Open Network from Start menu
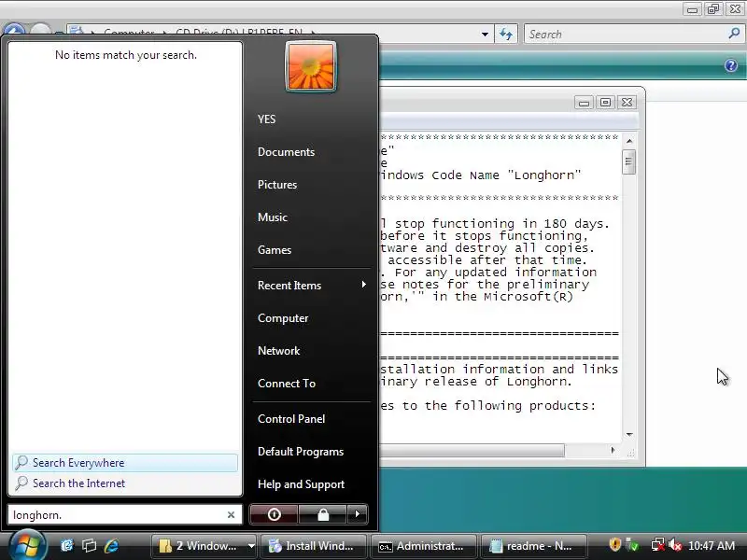 click(x=278, y=351)
